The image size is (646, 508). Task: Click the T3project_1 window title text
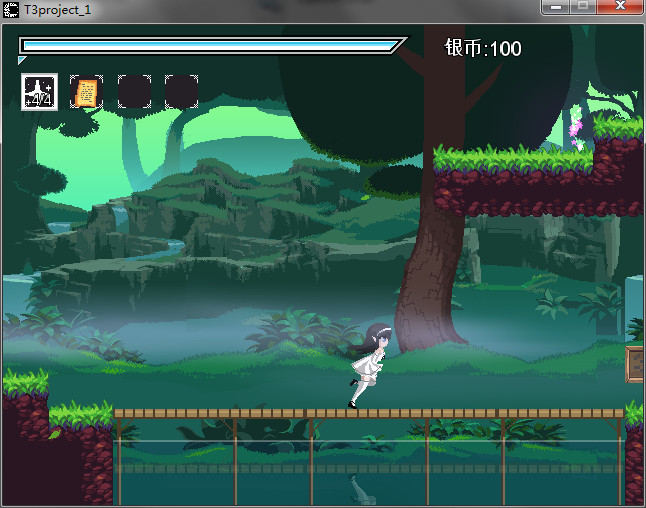tap(62, 8)
